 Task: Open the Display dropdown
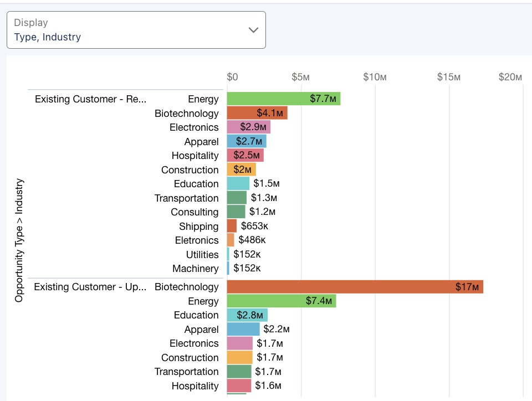[x=136, y=30]
